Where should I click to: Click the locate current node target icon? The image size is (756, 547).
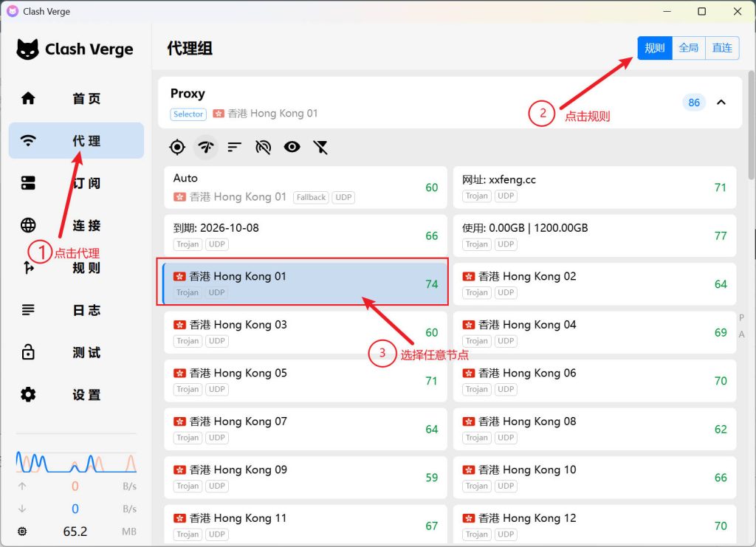click(177, 147)
